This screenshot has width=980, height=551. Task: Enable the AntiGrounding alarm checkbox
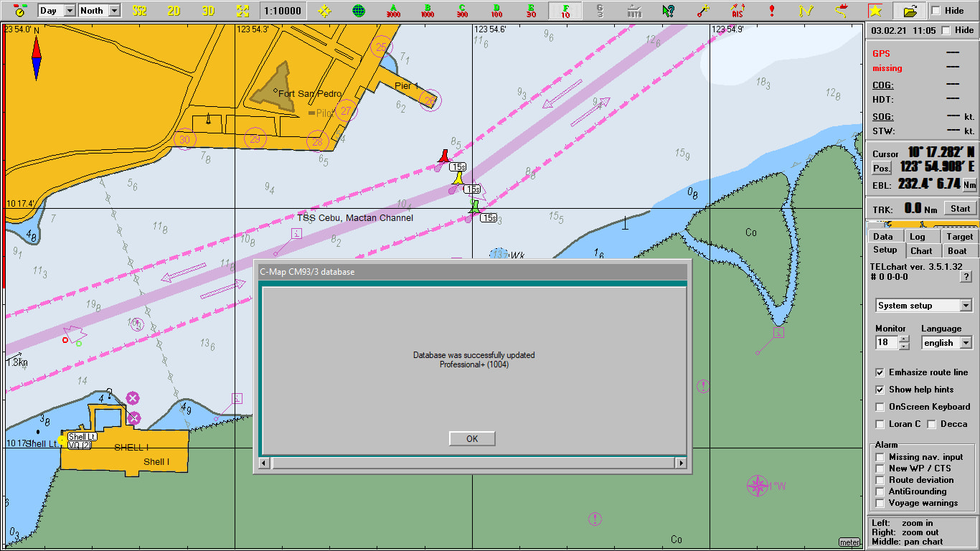pyautogui.click(x=880, y=491)
